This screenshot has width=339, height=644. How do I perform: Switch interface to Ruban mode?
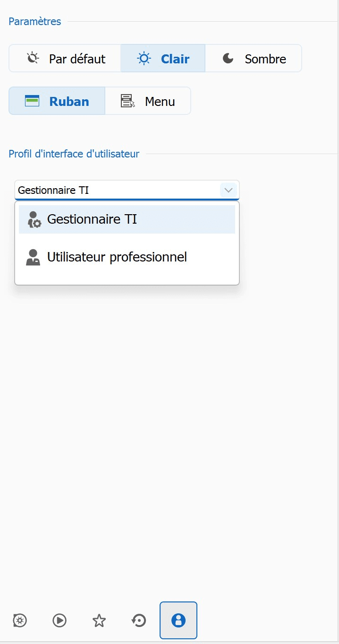pyautogui.click(x=57, y=101)
